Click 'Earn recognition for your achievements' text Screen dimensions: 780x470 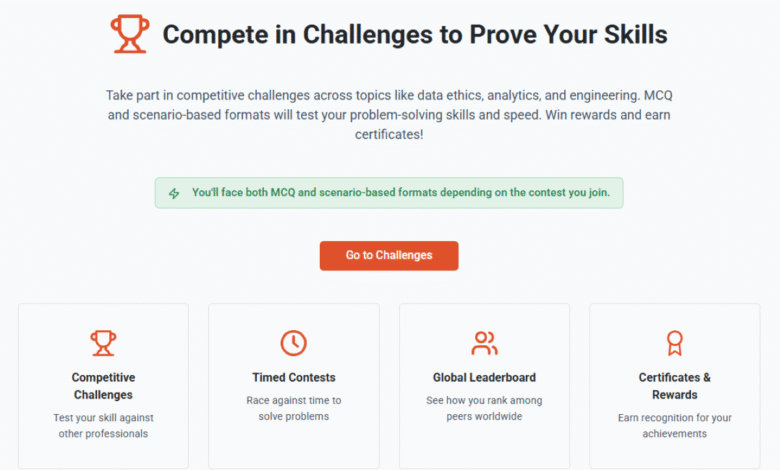click(675, 426)
